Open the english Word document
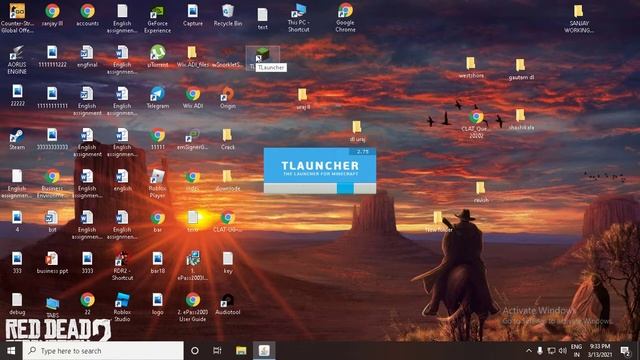The height and width of the screenshot is (360, 640). (x=122, y=180)
